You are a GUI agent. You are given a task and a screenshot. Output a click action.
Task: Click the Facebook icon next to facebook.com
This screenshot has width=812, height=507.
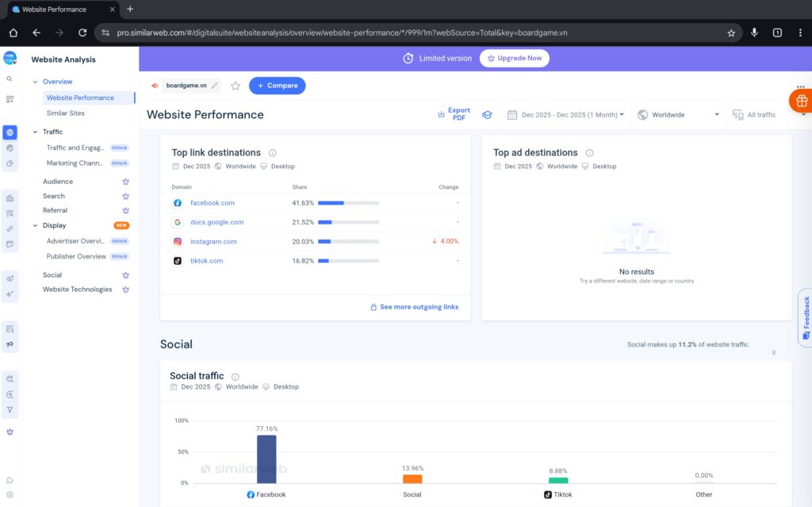click(x=176, y=202)
